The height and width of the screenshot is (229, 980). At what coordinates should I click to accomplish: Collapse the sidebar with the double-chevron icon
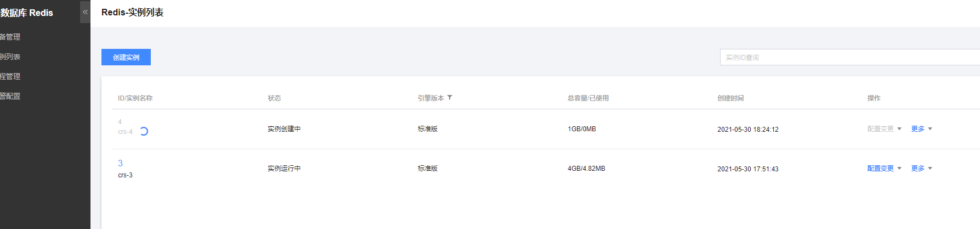[85, 12]
